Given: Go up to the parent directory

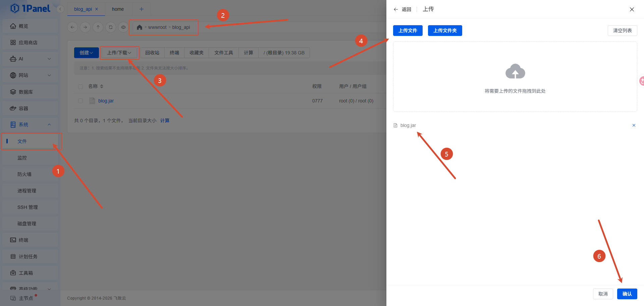Looking at the screenshot, I should coord(98,27).
